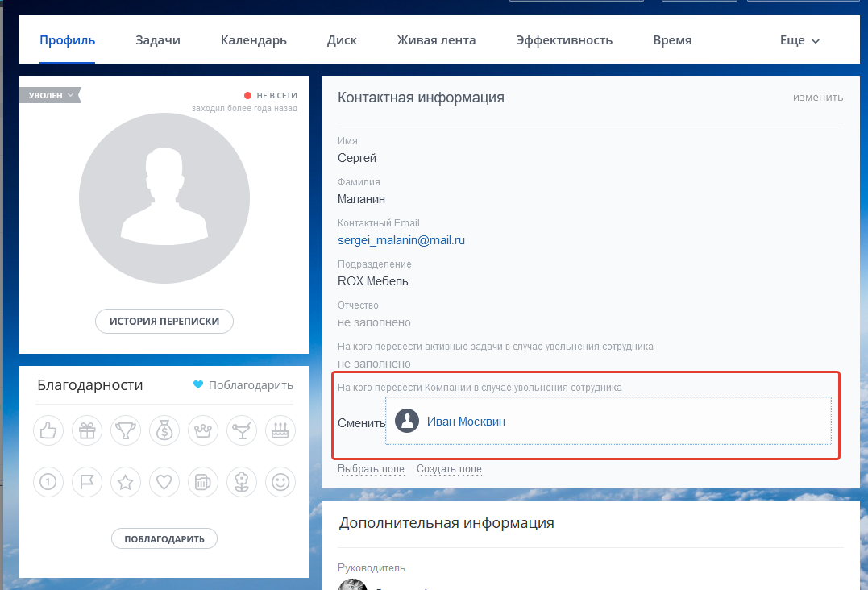The width and height of the screenshot is (868, 590).
Task: Open the Задачи tab
Action: pyautogui.click(x=158, y=40)
